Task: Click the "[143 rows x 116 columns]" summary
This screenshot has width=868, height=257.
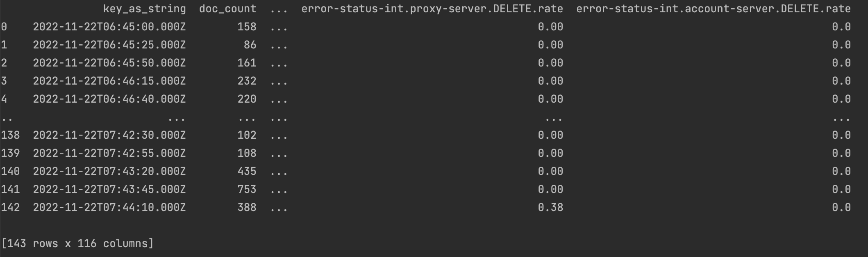Action: (77, 243)
